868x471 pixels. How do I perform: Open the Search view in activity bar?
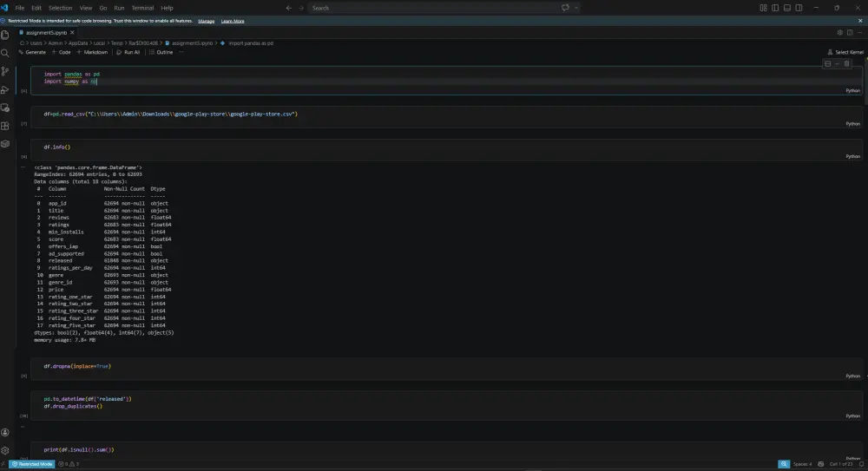click(5, 53)
